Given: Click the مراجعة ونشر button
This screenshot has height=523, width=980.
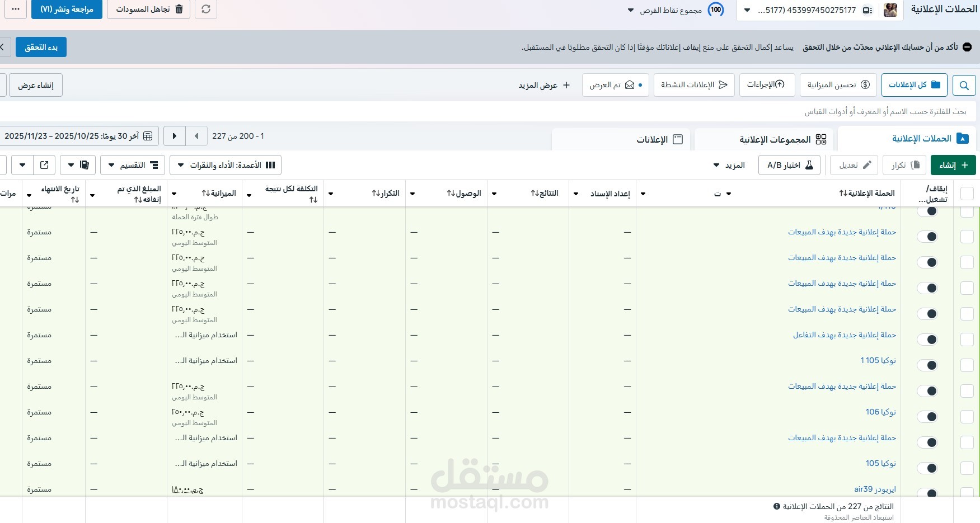Looking at the screenshot, I should click(x=67, y=9).
